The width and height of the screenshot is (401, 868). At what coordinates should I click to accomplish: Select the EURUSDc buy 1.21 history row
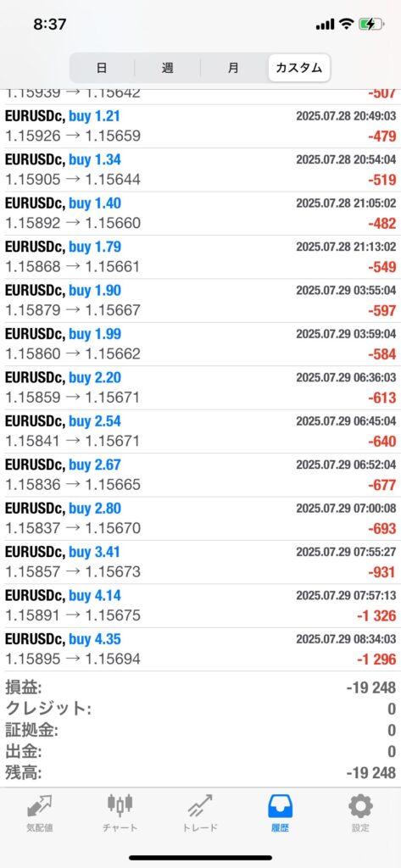pos(200,126)
